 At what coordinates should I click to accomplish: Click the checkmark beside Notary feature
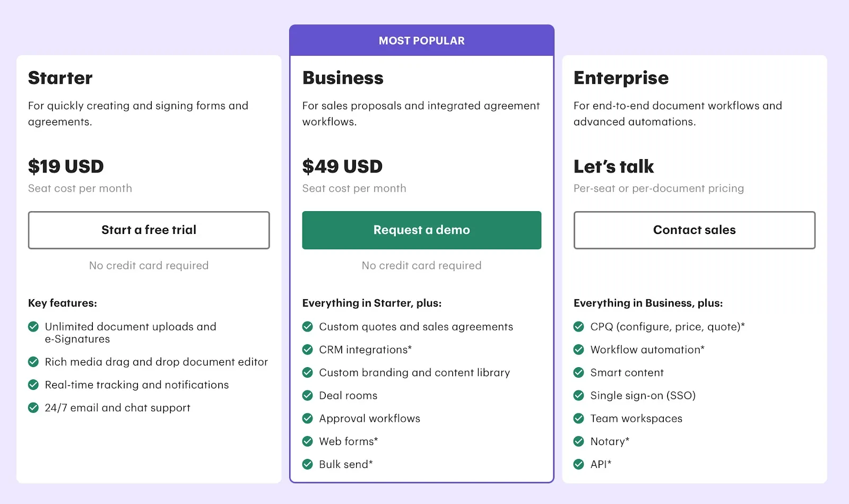coord(579,441)
